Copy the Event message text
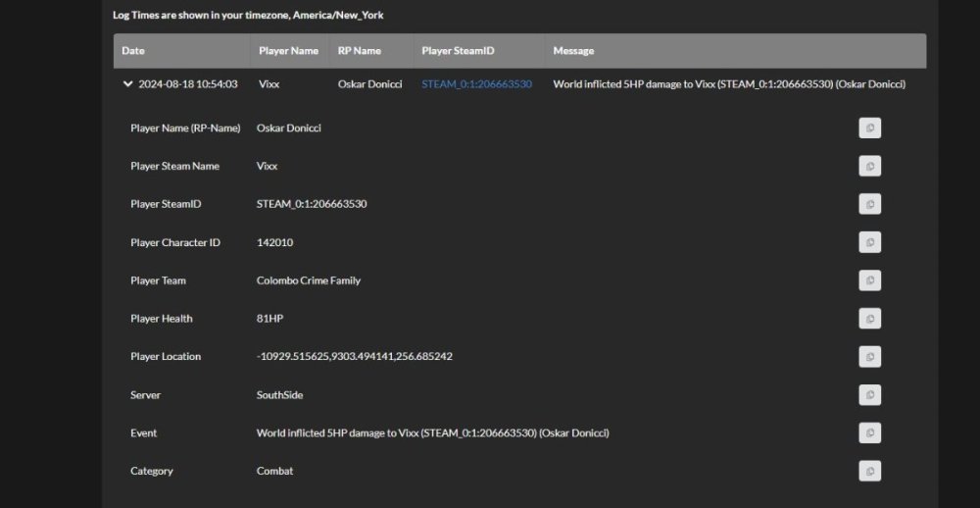The width and height of the screenshot is (980, 508). (x=869, y=432)
